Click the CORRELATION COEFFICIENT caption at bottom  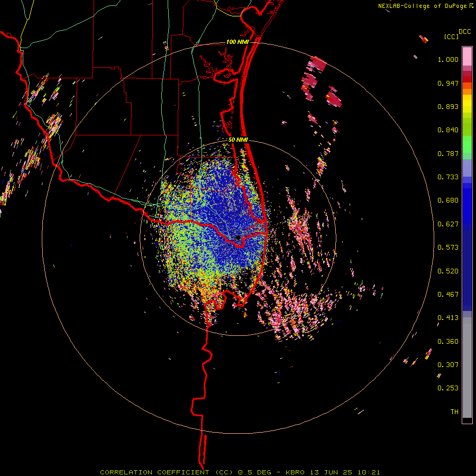point(240,472)
